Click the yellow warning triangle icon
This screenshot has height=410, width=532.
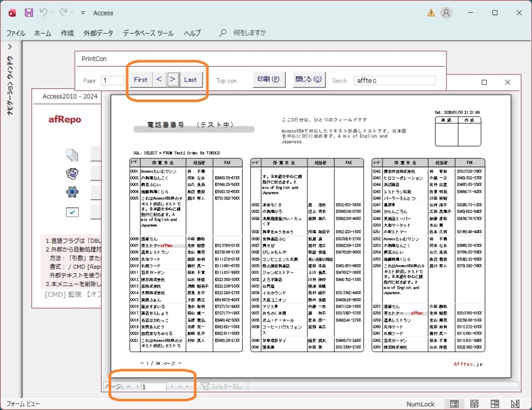(x=431, y=13)
